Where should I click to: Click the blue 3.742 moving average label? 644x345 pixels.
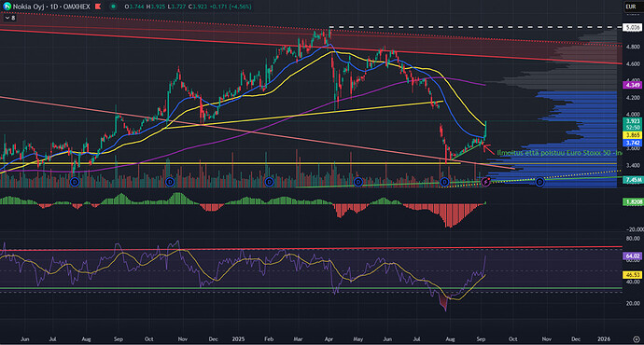click(632, 143)
